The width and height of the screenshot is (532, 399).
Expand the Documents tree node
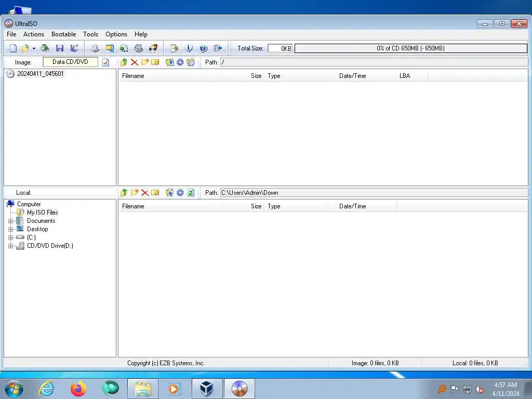[x=10, y=221]
